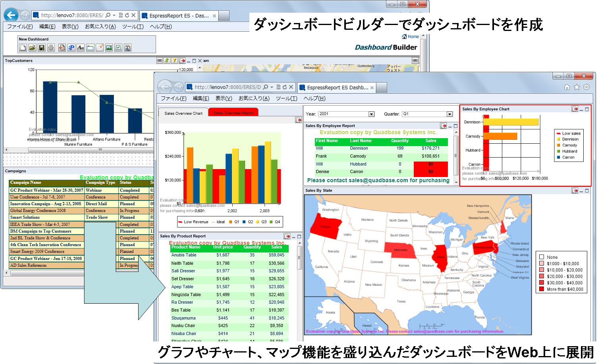Click the More than $40,000 legend swatch
The width and height of the screenshot is (598, 364).
(541, 289)
